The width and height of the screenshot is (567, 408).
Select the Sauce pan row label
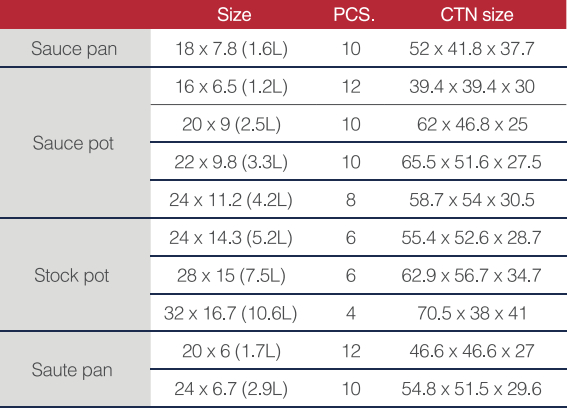click(x=75, y=48)
